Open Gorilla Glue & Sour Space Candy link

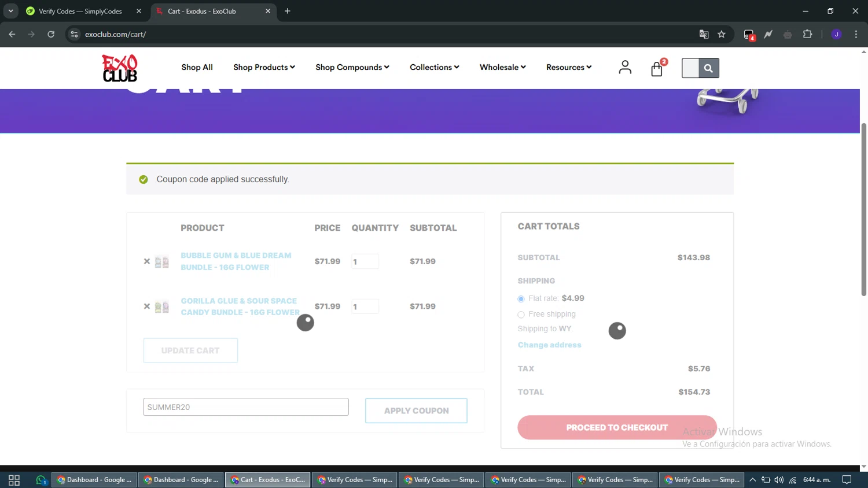tap(240, 306)
